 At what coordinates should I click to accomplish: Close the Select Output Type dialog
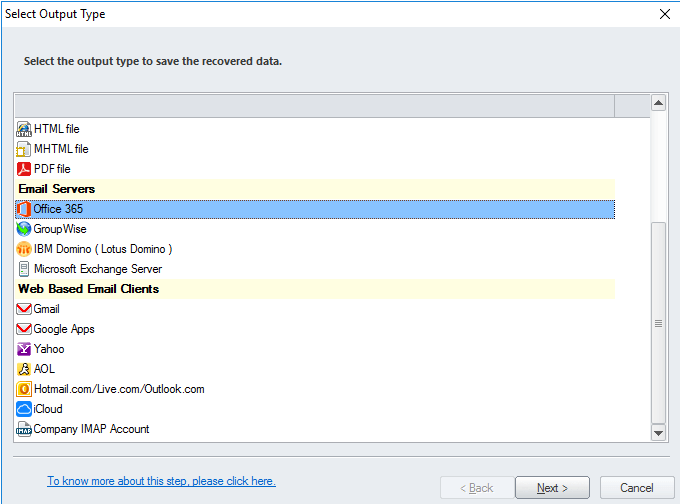pos(664,14)
